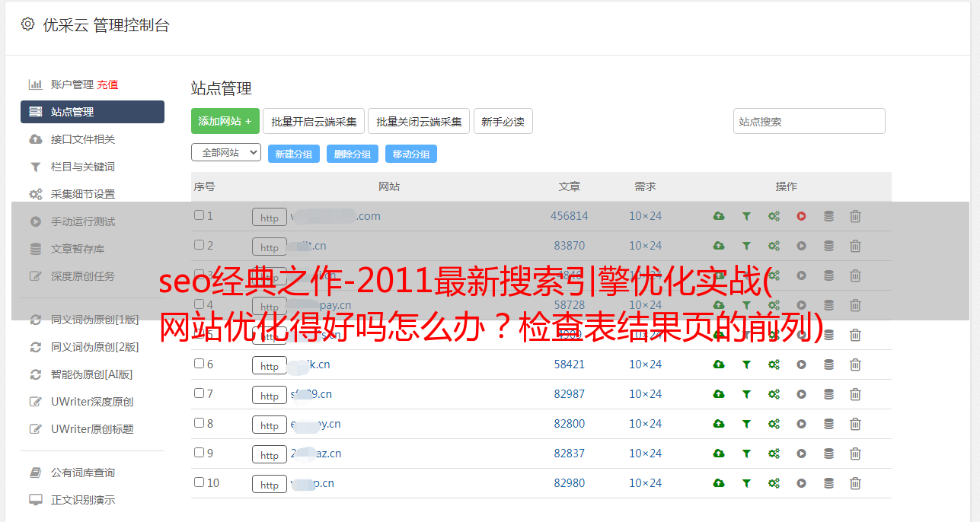Open UWriter原创标题 sidebar item
The image size is (980, 522).
click(x=92, y=429)
